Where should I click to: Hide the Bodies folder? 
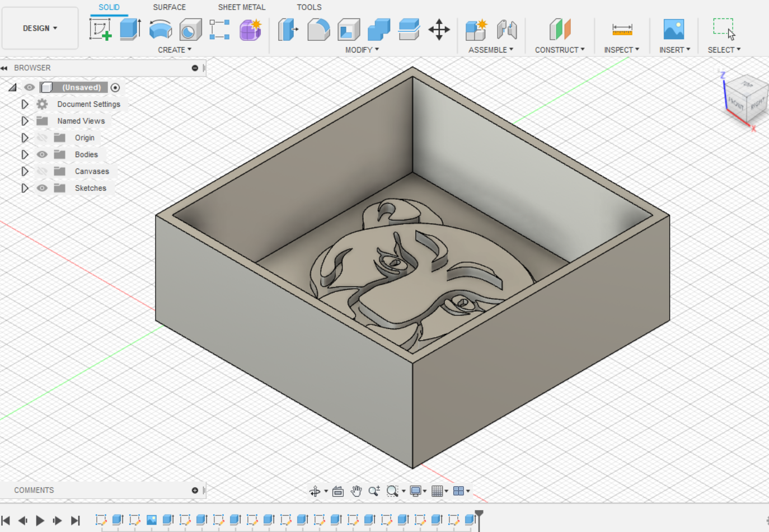coord(42,154)
